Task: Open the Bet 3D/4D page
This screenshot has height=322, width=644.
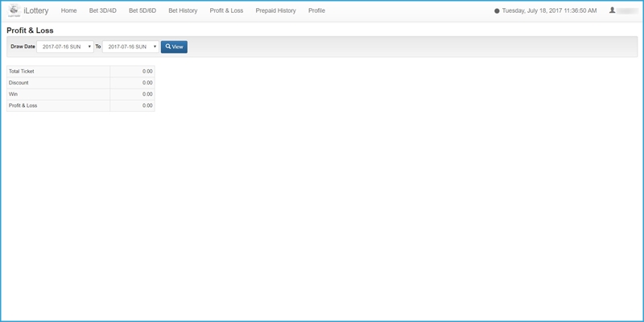Action: (102, 11)
